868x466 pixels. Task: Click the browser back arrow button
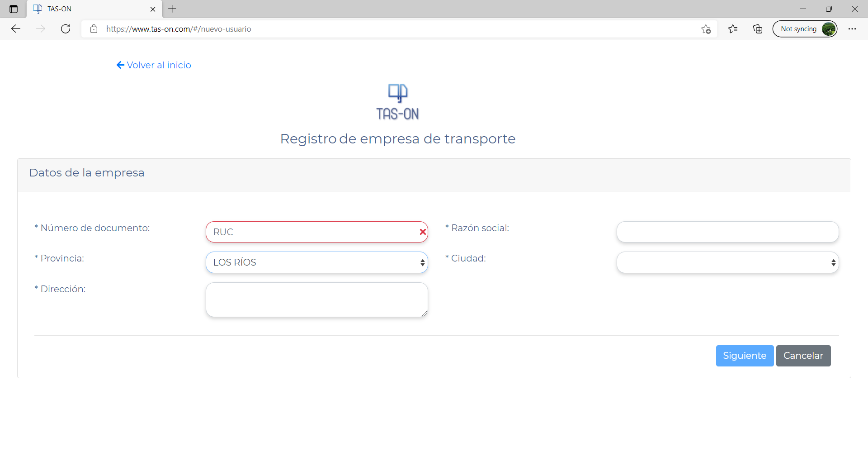click(x=16, y=29)
